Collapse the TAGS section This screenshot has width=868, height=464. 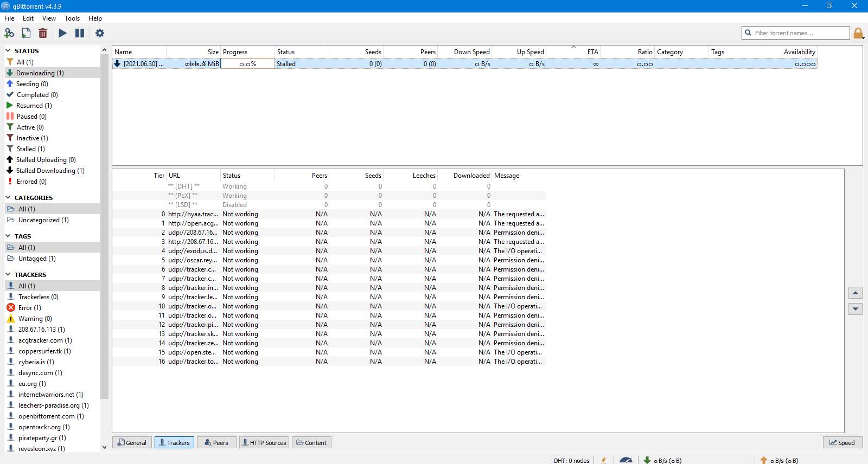pos(8,236)
